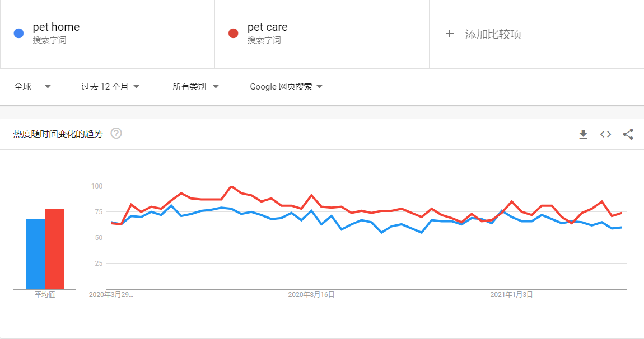The image size is (644, 339).
Task: Click the red dot marker for pet care
Action: (234, 33)
